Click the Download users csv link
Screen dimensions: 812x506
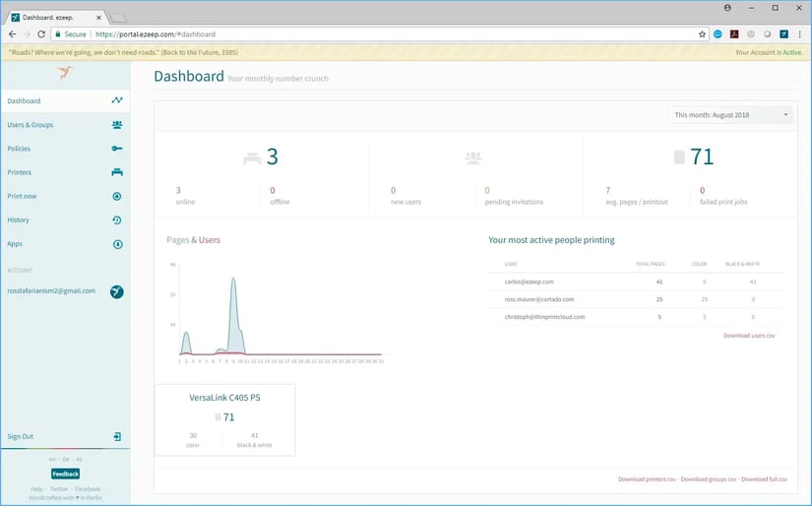749,336
